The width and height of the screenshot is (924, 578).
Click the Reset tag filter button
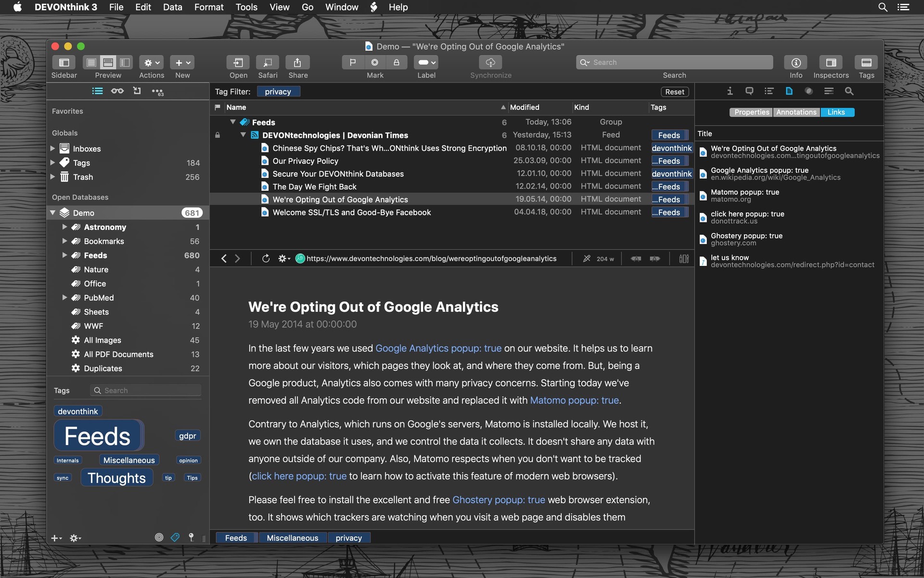click(x=675, y=92)
